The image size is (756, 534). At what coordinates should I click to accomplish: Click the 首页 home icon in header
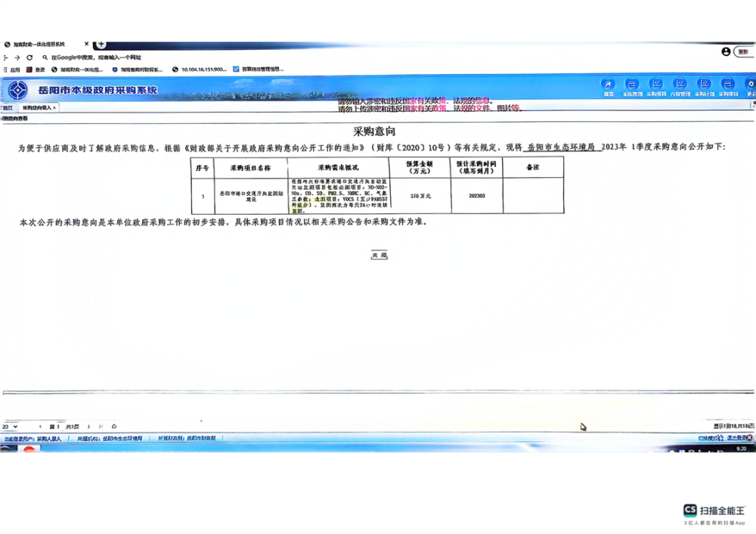(x=608, y=85)
